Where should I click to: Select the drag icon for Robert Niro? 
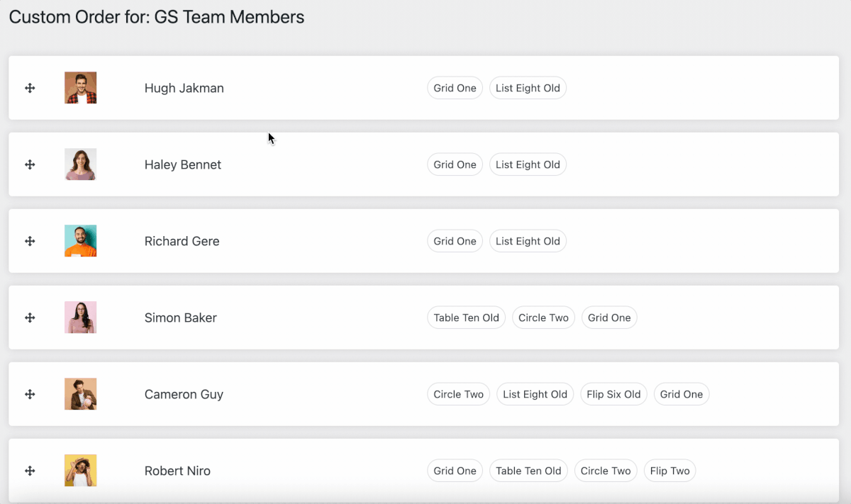point(30,471)
